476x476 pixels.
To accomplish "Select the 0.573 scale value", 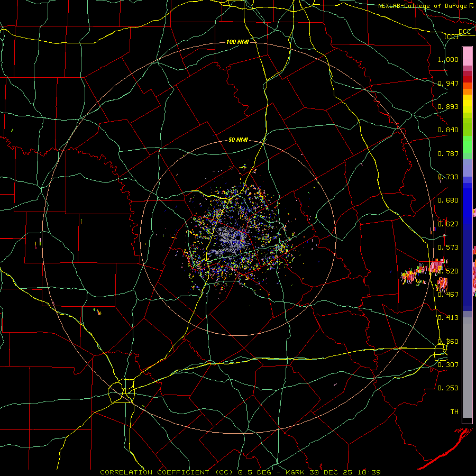I will (x=448, y=248).
